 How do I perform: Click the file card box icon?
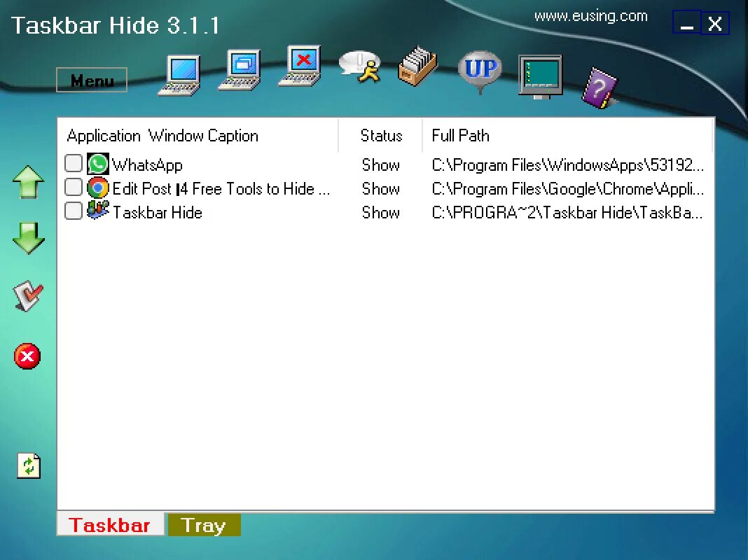point(417,66)
